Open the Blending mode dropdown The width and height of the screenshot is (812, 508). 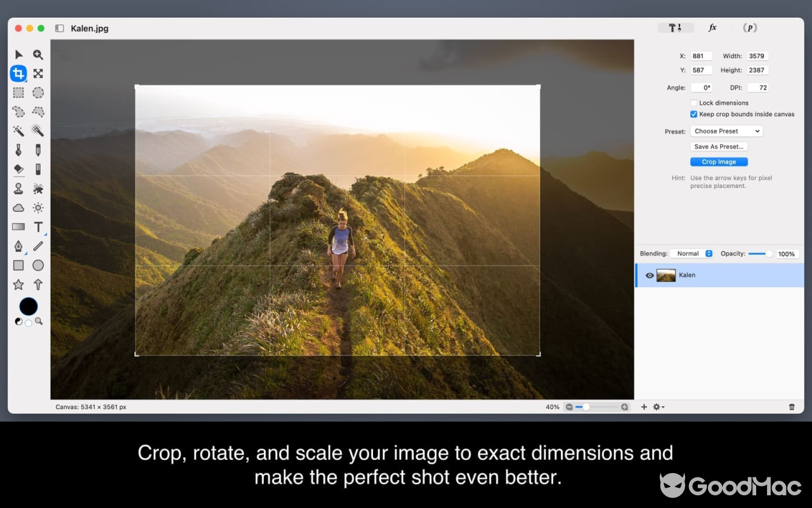(691, 253)
